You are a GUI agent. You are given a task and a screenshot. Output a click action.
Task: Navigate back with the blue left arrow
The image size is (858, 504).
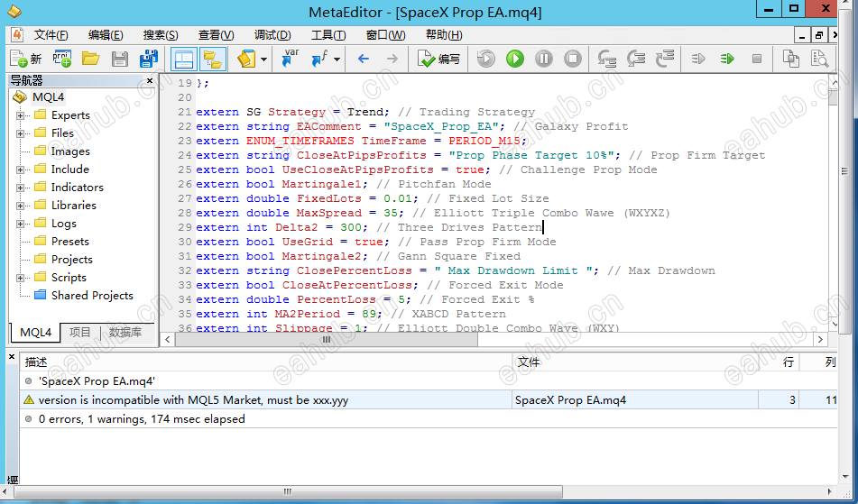tap(364, 59)
